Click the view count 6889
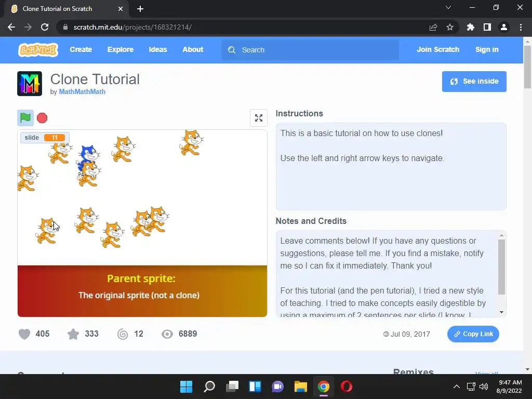532x399 pixels. (x=188, y=334)
